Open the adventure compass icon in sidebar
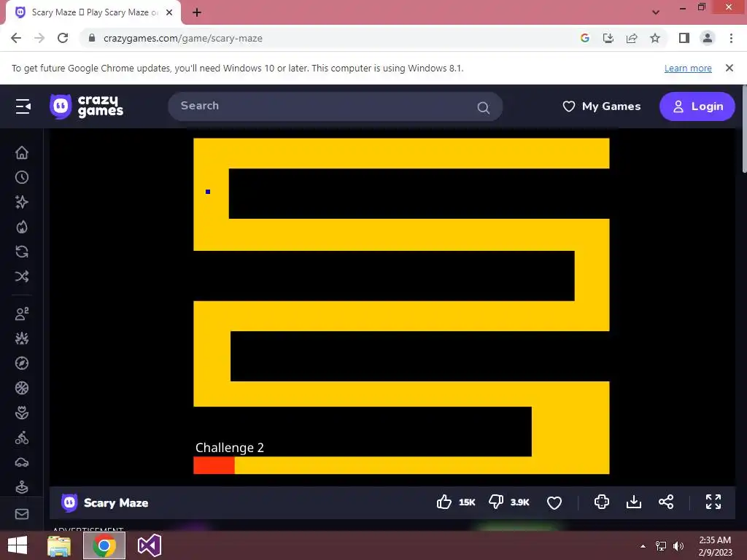Viewport: 747px width, 560px height. pos(22,363)
